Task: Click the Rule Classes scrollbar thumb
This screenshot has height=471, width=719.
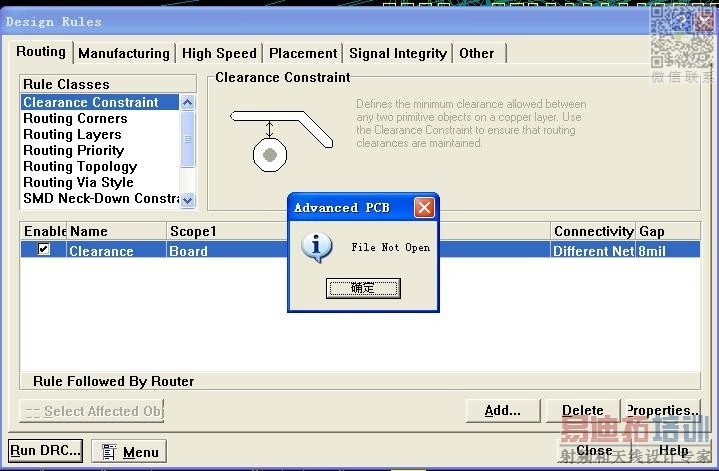Action: 188,139
